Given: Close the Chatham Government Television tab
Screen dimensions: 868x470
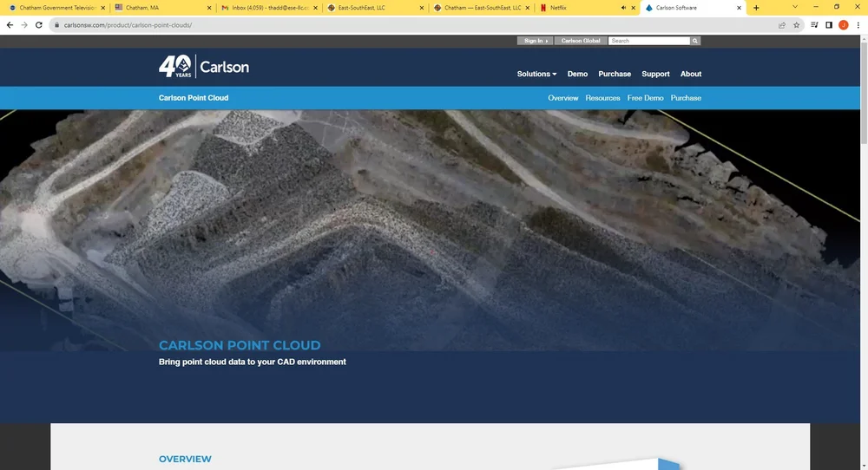Looking at the screenshot, I should 103,8.
